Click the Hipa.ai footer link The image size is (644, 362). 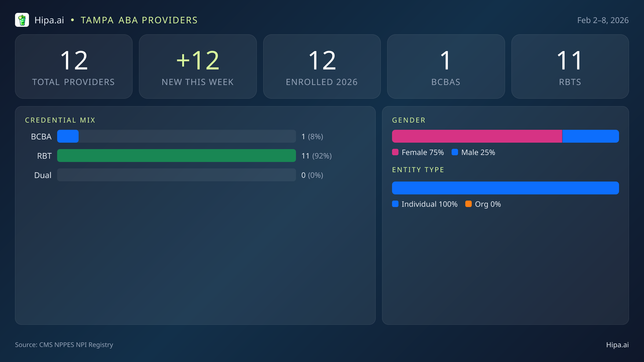[x=617, y=345]
